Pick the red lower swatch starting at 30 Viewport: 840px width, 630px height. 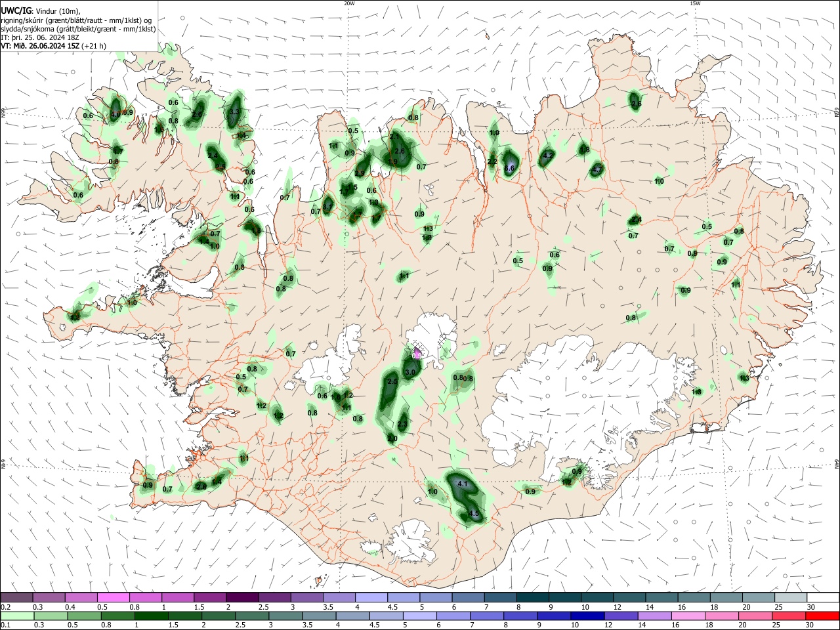[x=822, y=616]
